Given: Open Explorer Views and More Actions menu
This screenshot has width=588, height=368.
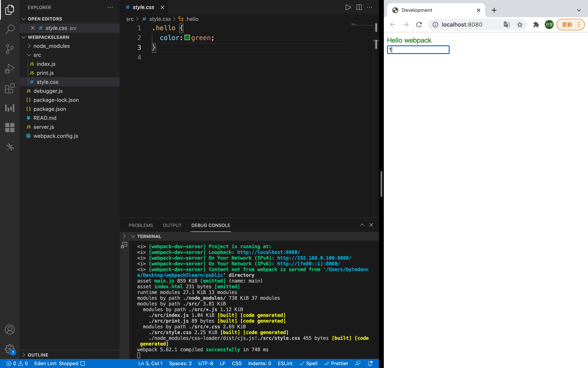Looking at the screenshot, I should 110,7.
